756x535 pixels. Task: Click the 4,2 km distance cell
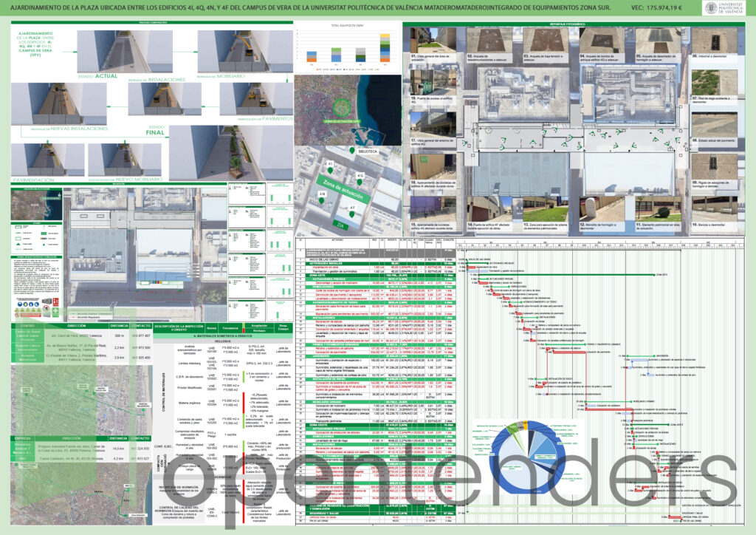pos(118,458)
